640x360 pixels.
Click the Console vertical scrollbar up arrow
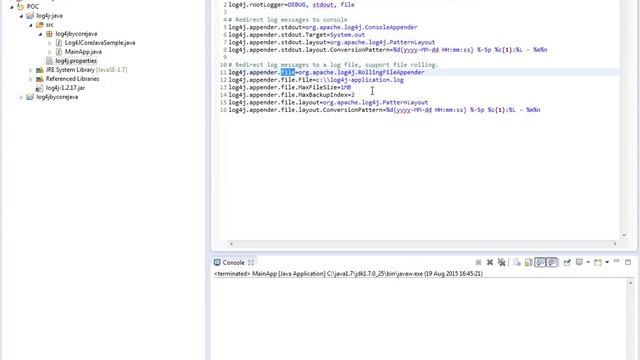coord(630,282)
